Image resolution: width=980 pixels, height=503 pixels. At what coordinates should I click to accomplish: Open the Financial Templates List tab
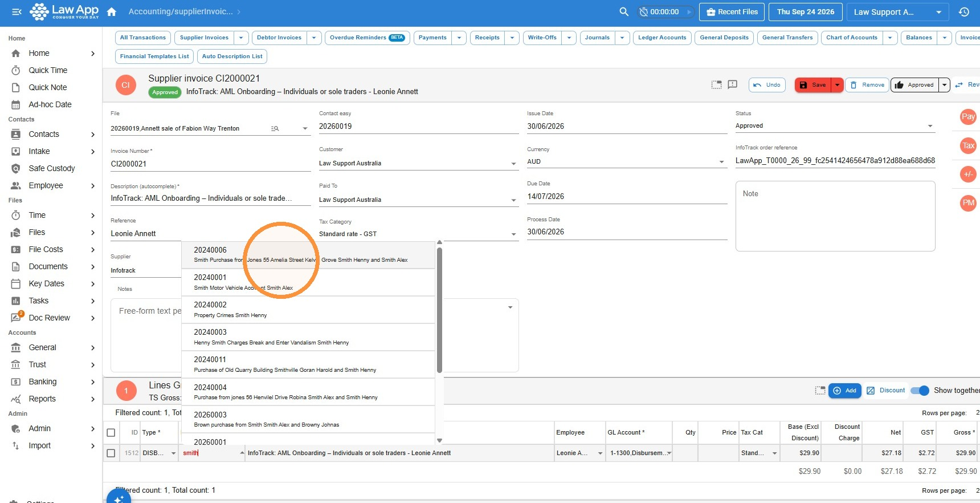pyautogui.click(x=154, y=56)
